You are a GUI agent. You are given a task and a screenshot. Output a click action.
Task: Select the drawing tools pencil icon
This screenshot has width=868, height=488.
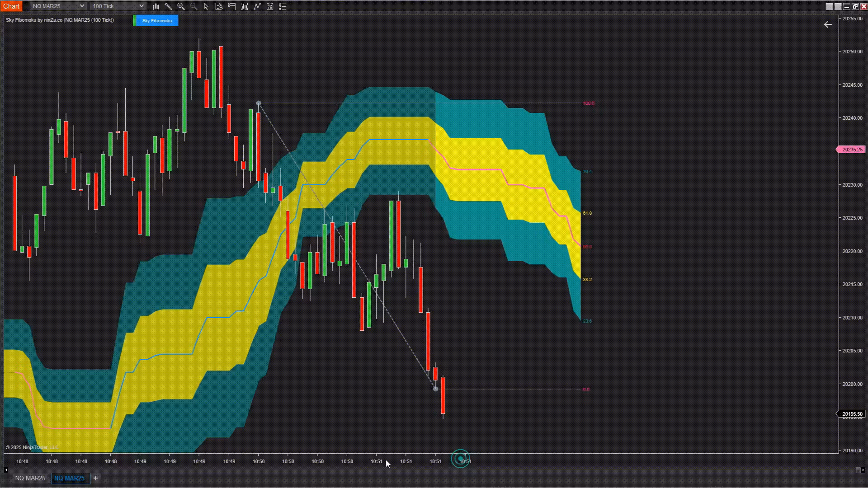168,6
